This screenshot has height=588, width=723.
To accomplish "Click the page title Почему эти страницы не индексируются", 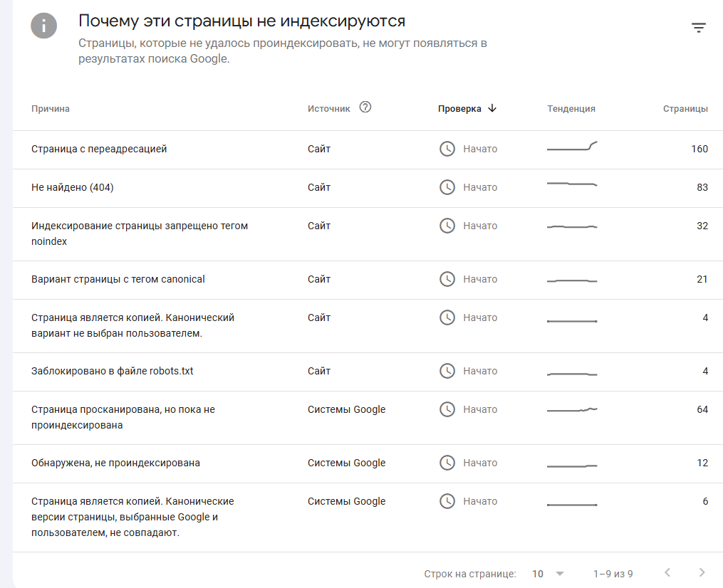I will click(x=241, y=21).
